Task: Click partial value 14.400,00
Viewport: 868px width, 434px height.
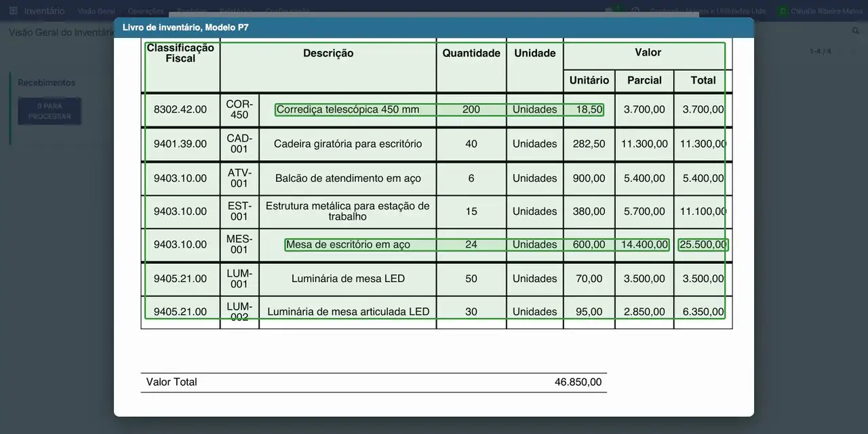Action: point(644,245)
